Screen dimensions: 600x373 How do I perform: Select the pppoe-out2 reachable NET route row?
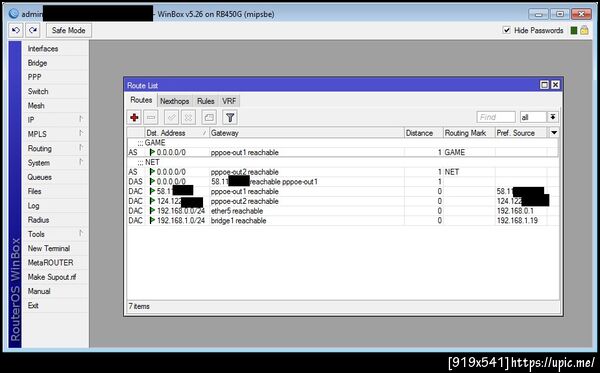pyautogui.click(x=342, y=172)
